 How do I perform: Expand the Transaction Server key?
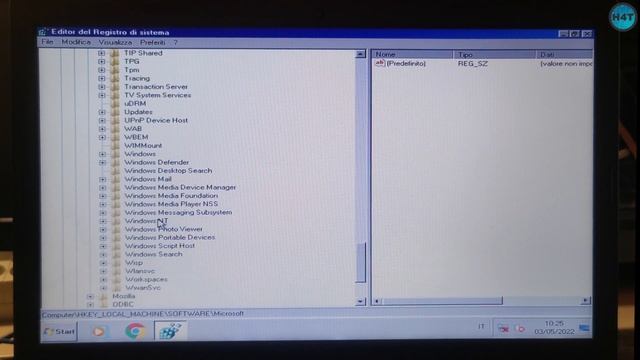tap(102, 87)
